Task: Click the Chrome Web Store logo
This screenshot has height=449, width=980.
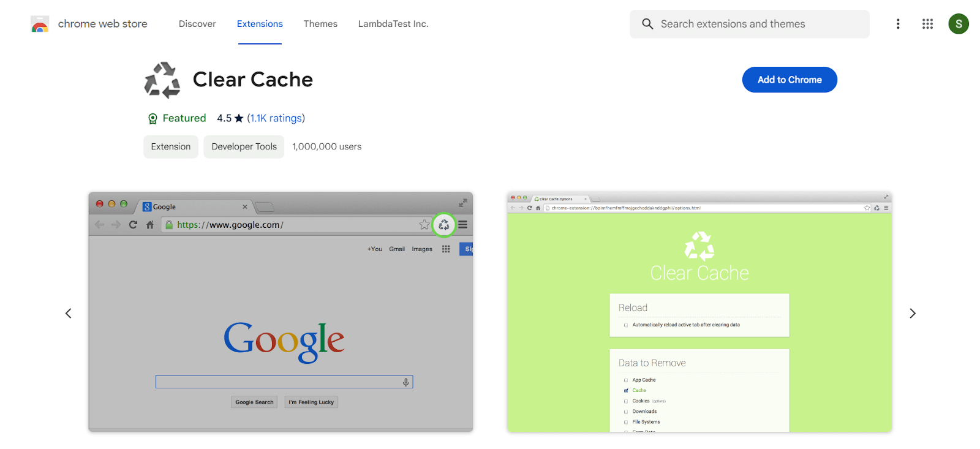Action: tap(40, 25)
